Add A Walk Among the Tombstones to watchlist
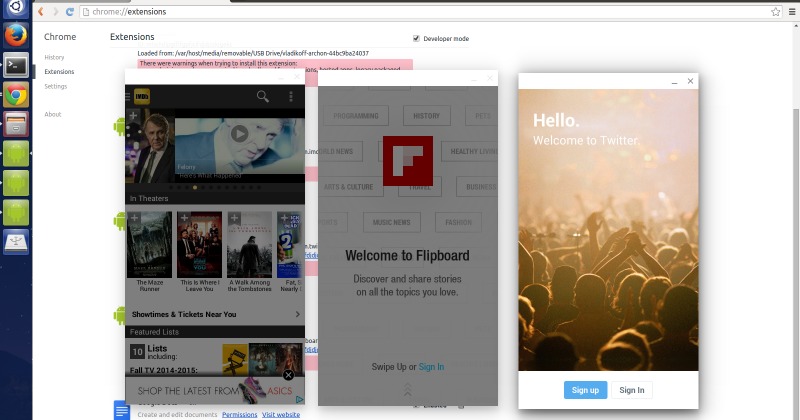The image size is (800, 420). point(234,218)
